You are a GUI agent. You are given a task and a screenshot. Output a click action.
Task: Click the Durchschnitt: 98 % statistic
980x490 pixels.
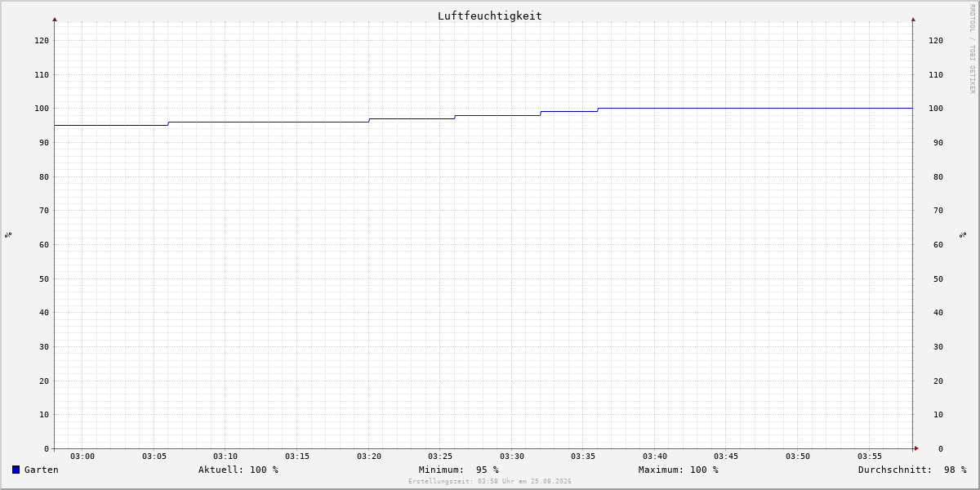912,470
